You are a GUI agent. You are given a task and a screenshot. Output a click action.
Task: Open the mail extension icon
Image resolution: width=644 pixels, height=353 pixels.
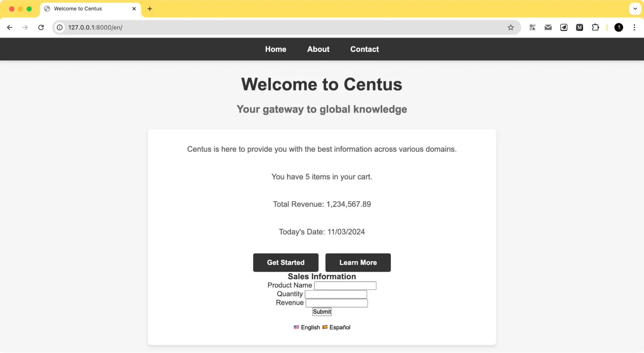[x=548, y=27]
